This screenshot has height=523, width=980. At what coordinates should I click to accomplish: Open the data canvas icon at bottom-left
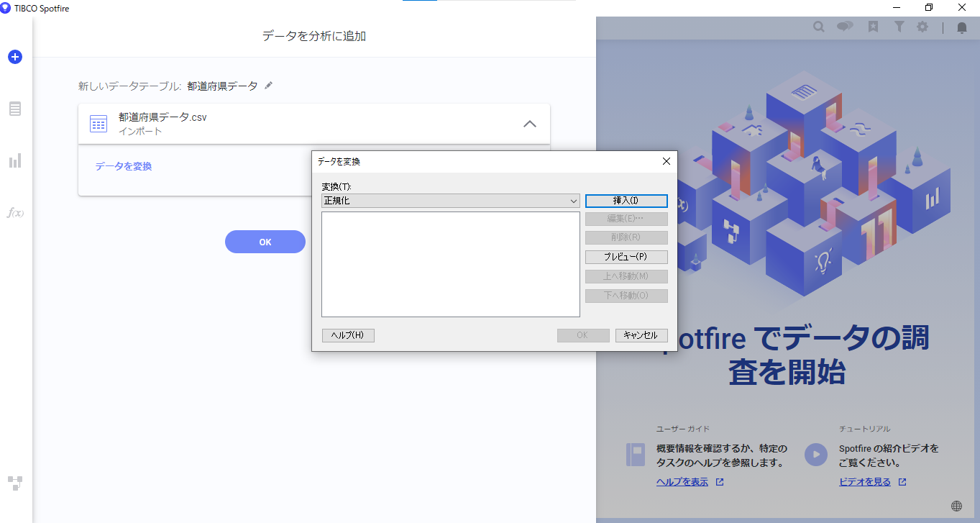pos(15,483)
